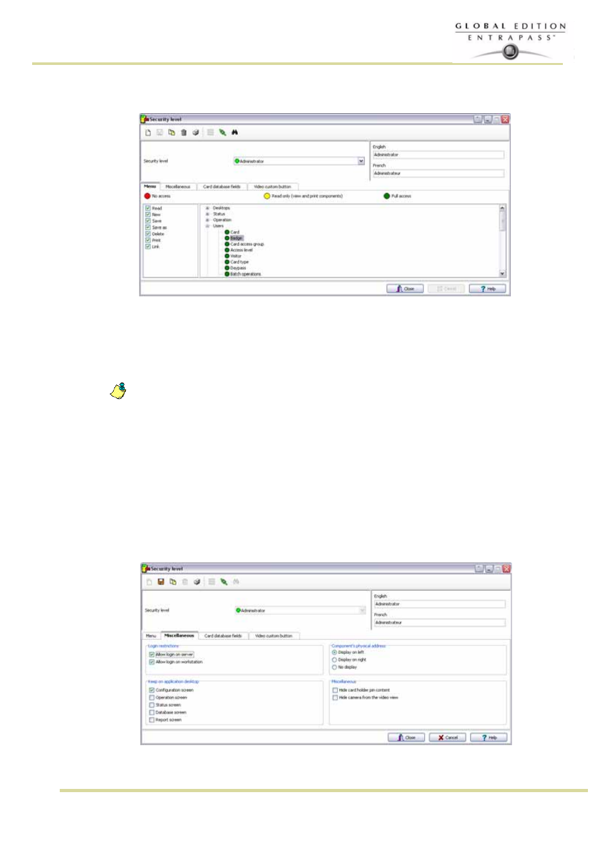Click the New icon in the Menu-tab window toolbar
Screen dimensions: 613x868
coord(148,132)
